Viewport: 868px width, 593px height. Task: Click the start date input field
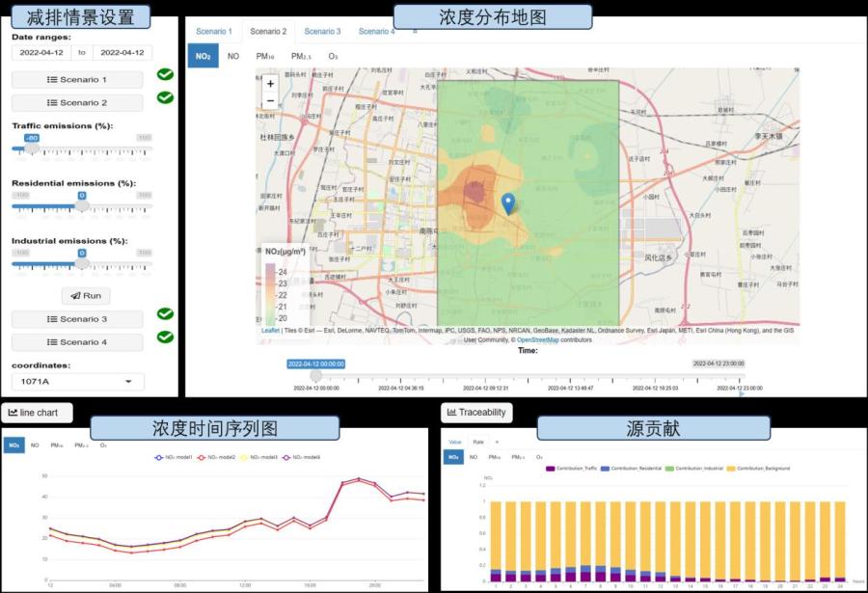[x=41, y=53]
